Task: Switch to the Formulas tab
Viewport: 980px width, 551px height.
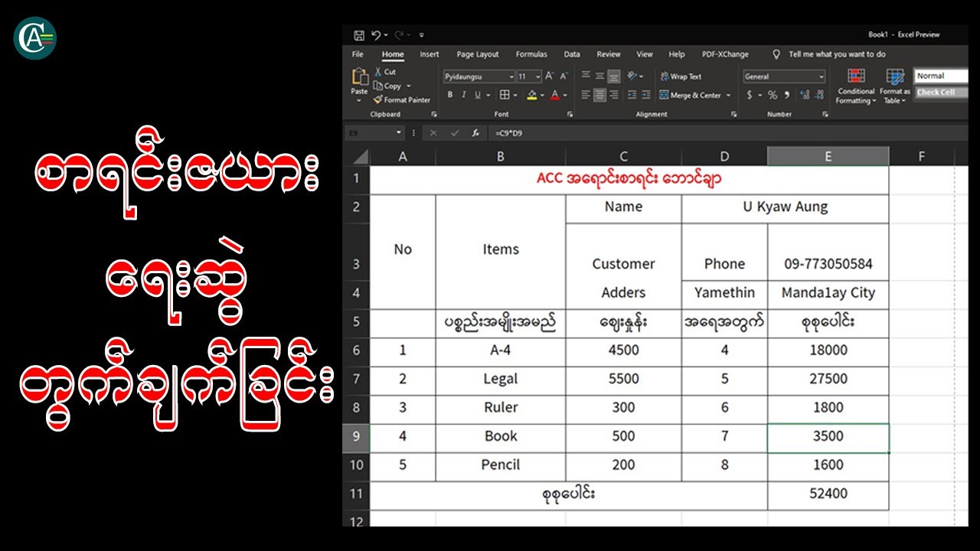Action: tap(531, 54)
